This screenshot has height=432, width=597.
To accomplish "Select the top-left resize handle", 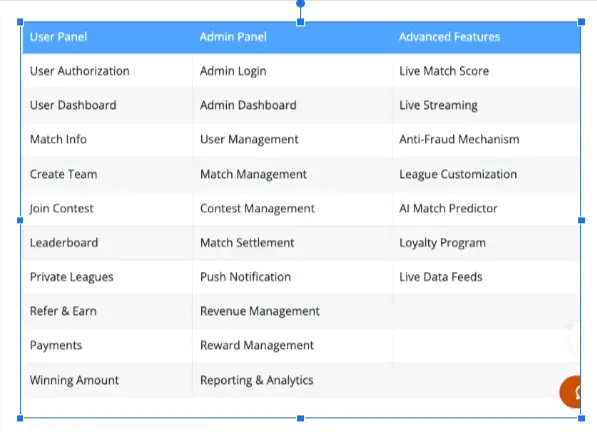I will pyautogui.click(x=20, y=22).
